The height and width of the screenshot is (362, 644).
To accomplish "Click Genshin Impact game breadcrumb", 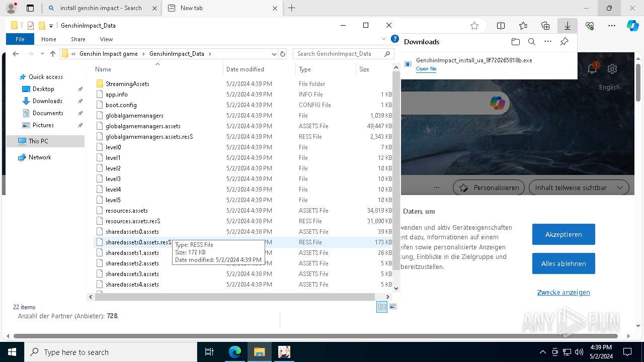I will 109,54.
